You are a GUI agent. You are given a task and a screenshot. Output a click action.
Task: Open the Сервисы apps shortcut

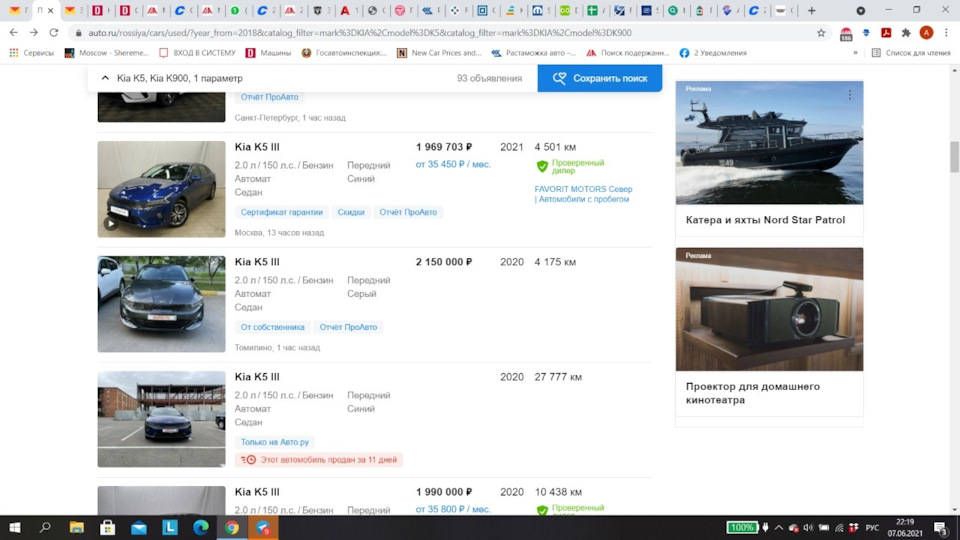click(32, 53)
